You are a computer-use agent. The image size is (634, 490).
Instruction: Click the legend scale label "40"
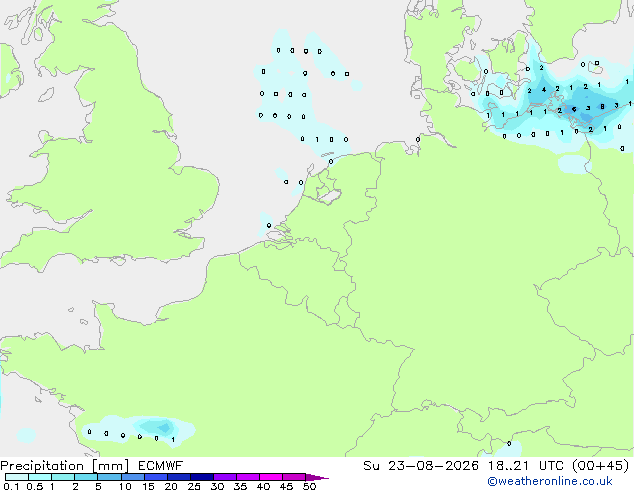(x=263, y=486)
